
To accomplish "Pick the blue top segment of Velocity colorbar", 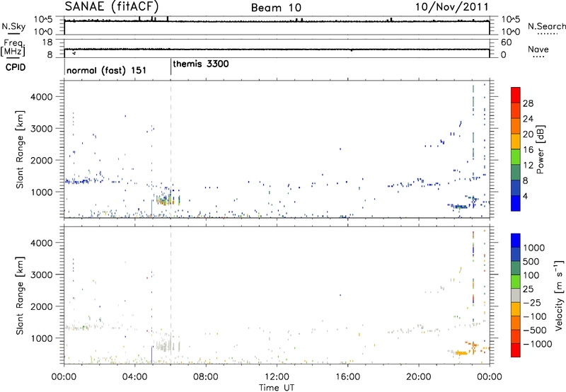I will pos(516,241).
